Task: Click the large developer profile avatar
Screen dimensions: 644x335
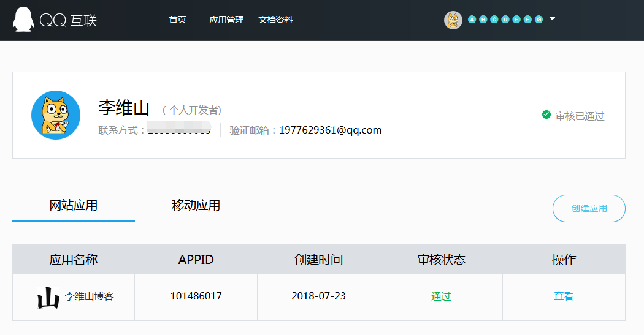Action: (56, 115)
